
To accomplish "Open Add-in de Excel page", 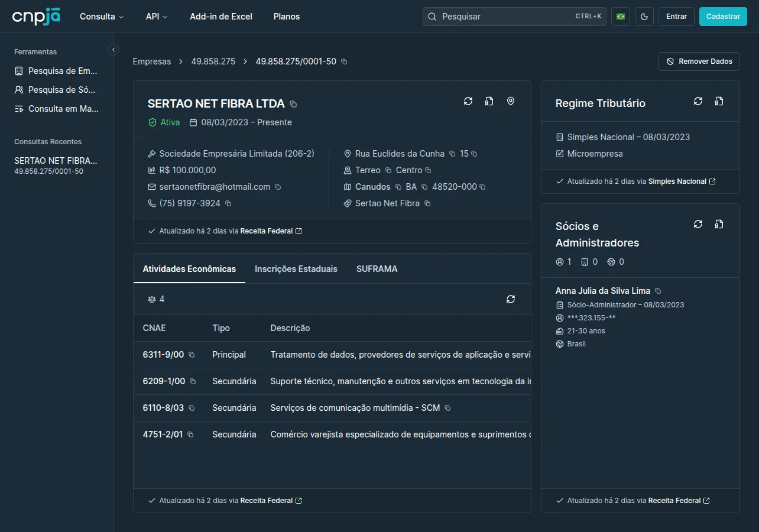I will (221, 17).
